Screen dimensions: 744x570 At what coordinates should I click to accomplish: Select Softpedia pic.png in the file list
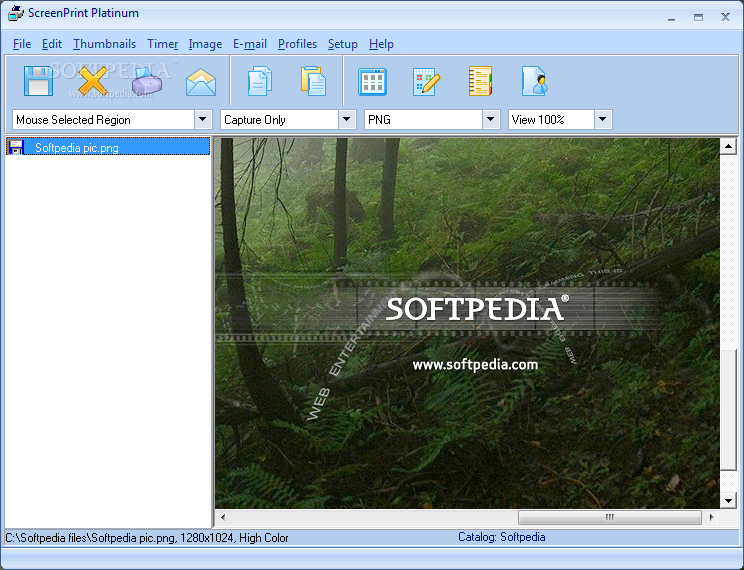(x=108, y=147)
